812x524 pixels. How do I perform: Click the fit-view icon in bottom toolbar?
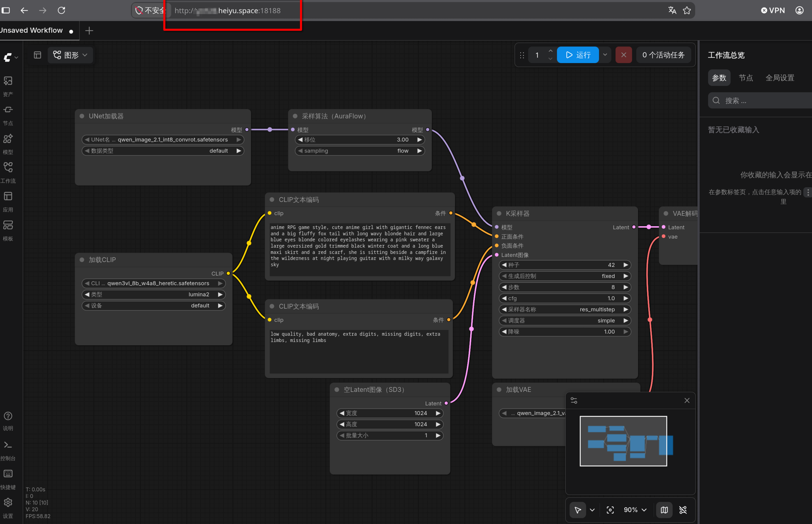tap(610, 510)
